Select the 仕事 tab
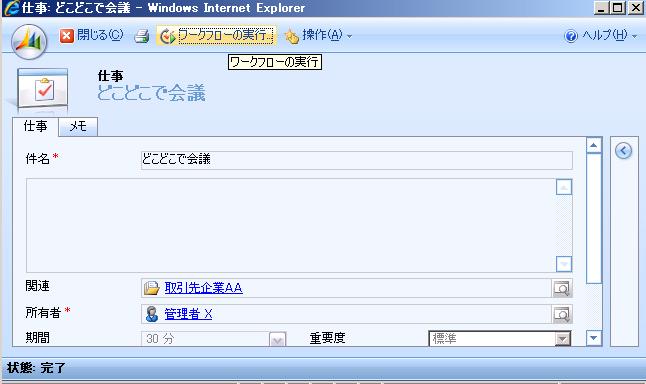Viewport: 646px width, 384px height. click(35, 126)
